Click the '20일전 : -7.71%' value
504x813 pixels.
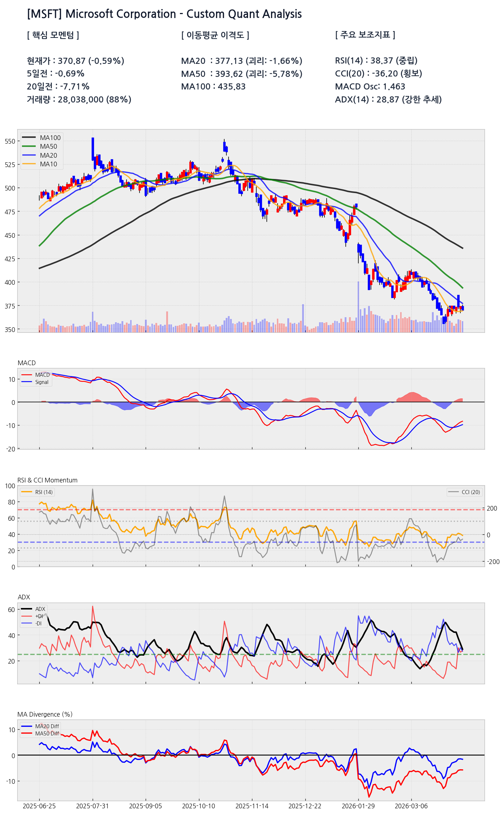tap(58, 87)
